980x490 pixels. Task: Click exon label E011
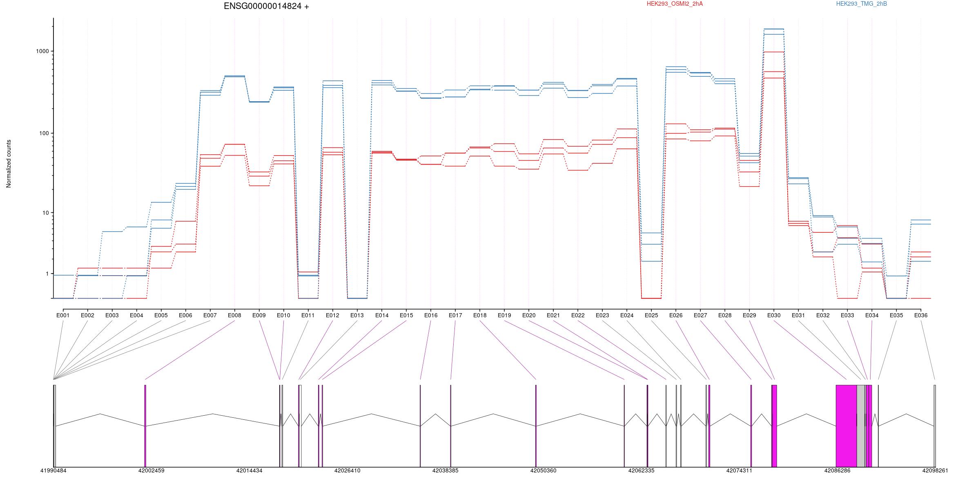point(308,315)
